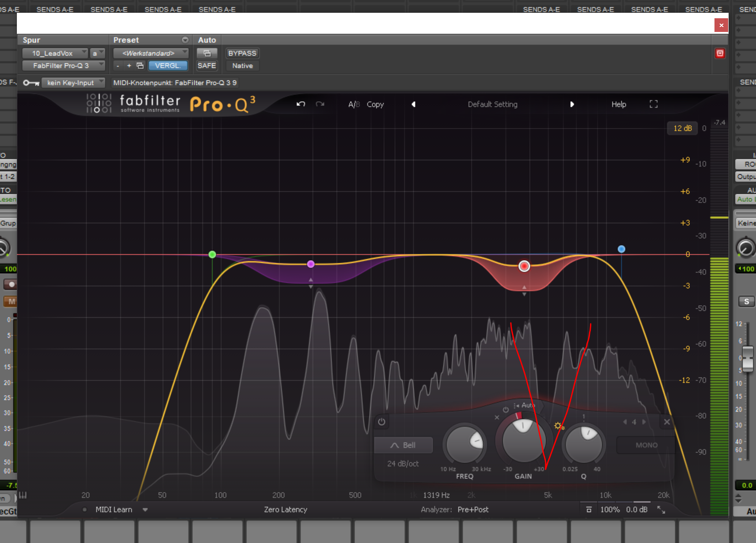Open the Werkstandard preset dropdown
The height and width of the screenshot is (543, 756).
(151, 53)
